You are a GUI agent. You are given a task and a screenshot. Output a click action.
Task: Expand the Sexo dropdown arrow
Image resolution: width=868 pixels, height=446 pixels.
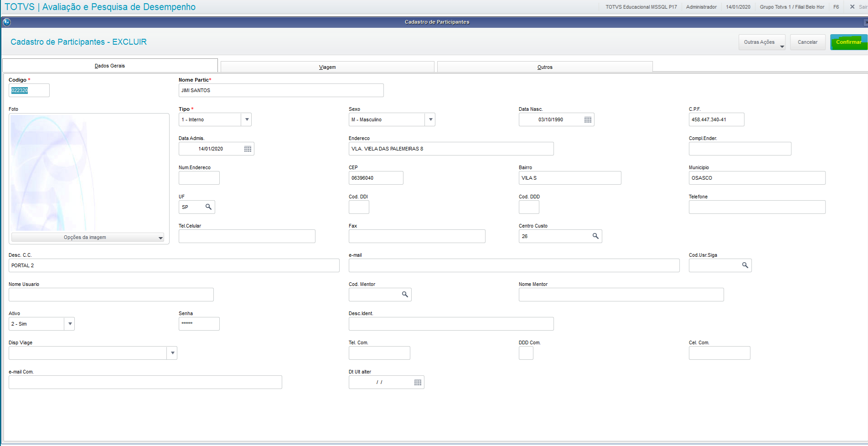click(x=430, y=119)
